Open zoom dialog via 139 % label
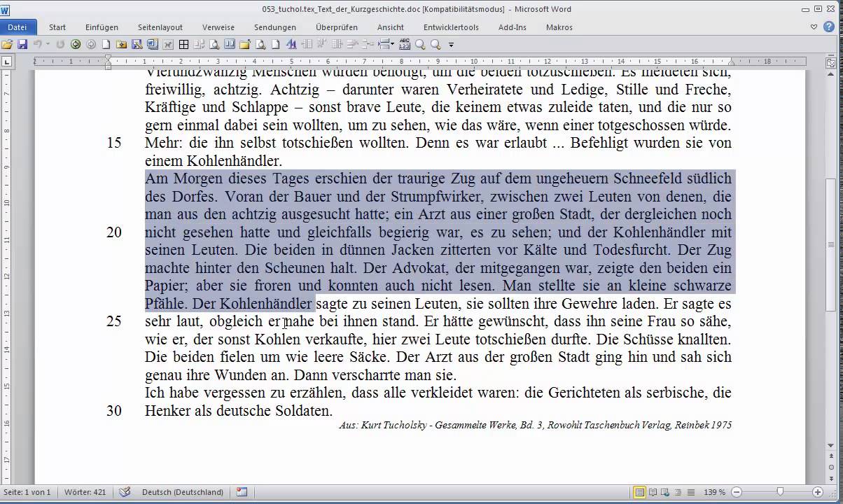This screenshot has height=504, width=843. [713, 492]
